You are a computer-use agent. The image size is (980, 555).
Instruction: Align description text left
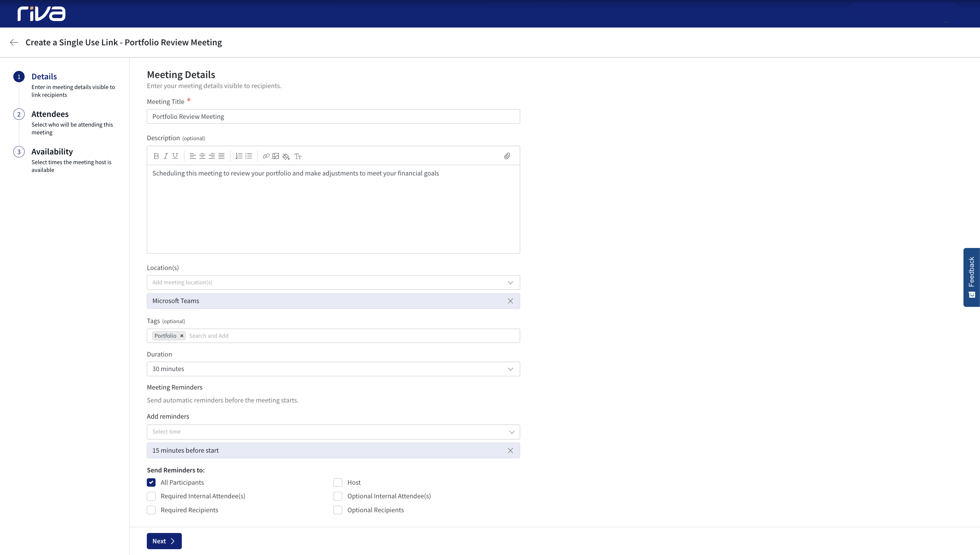(192, 156)
